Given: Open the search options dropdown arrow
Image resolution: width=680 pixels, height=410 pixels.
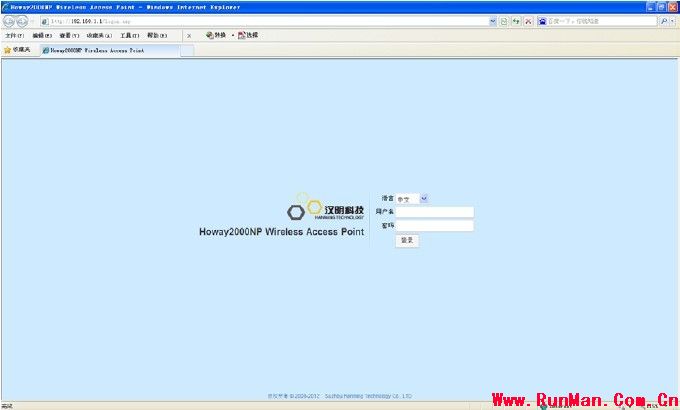Looking at the screenshot, I should [673, 21].
